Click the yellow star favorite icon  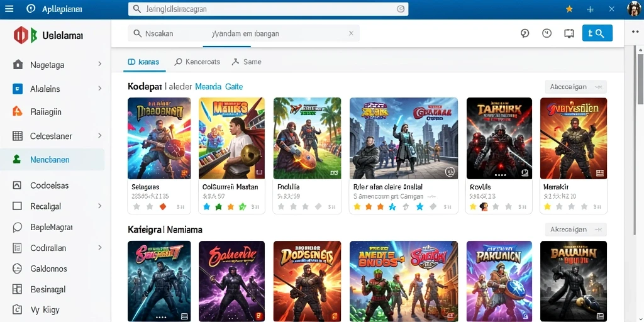point(569,9)
